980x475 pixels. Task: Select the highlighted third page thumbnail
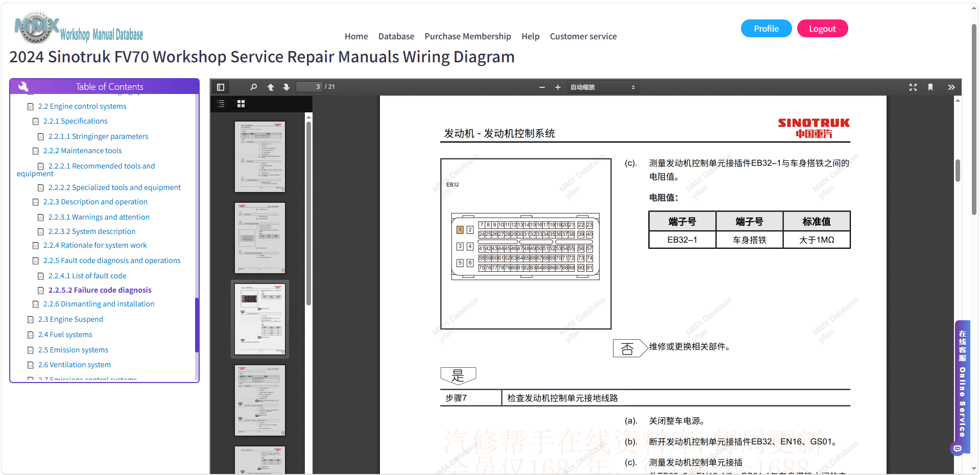click(x=260, y=319)
